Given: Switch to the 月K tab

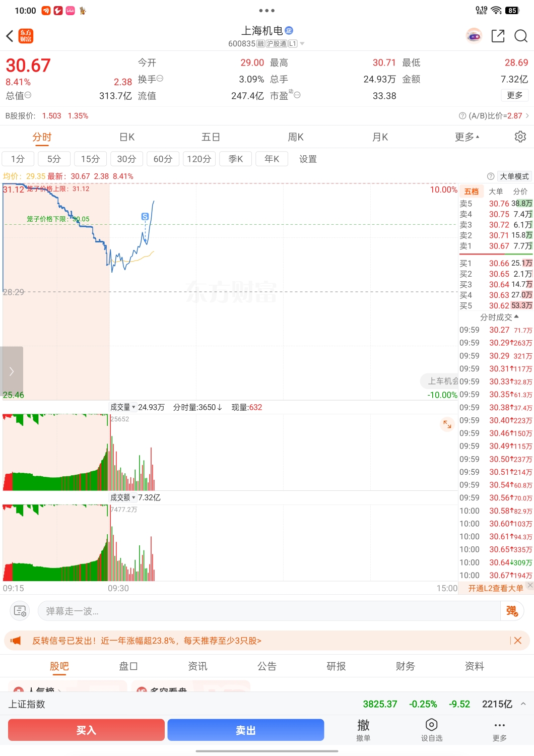Looking at the screenshot, I should (380, 137).
